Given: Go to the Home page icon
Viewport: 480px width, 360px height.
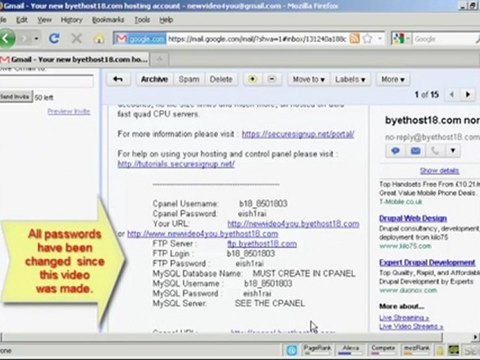Looking at the screenshot, I should tap(99, 39).
